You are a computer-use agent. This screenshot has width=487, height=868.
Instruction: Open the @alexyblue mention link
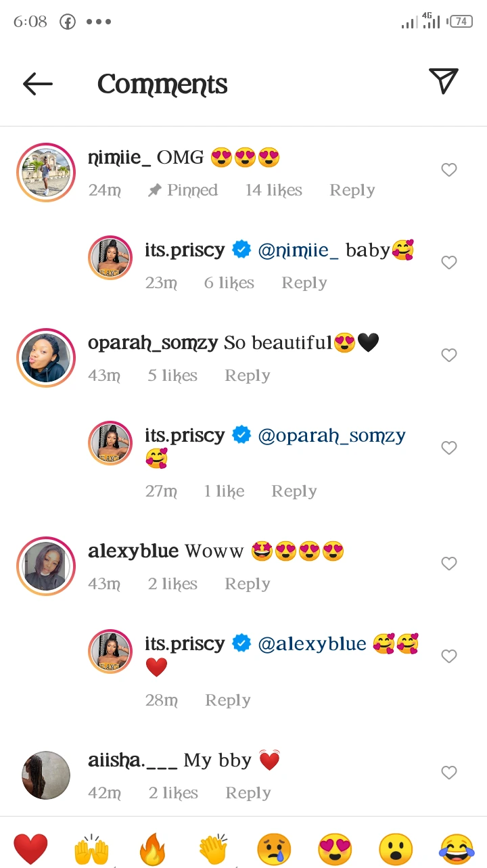click(x=312, y=643)
